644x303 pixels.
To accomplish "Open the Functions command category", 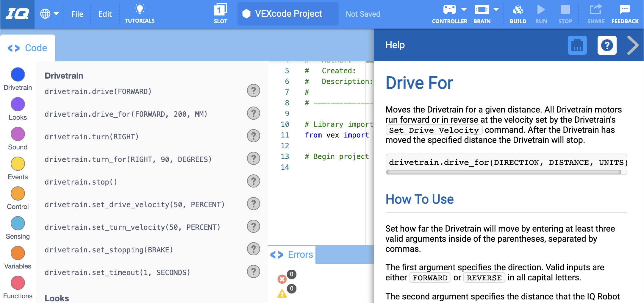I will (x=18, y=283).
